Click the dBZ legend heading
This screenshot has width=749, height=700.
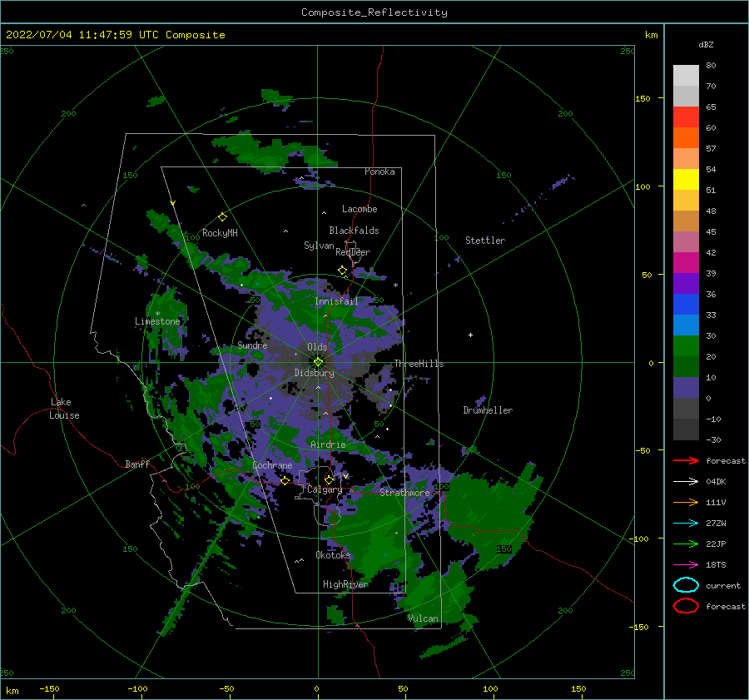706,44
